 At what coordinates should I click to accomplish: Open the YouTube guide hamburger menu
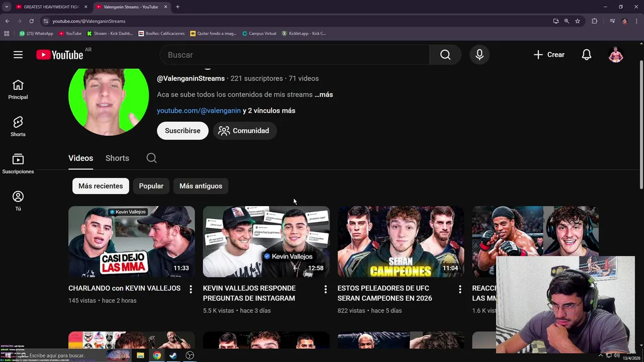click(x=18, y=55)
